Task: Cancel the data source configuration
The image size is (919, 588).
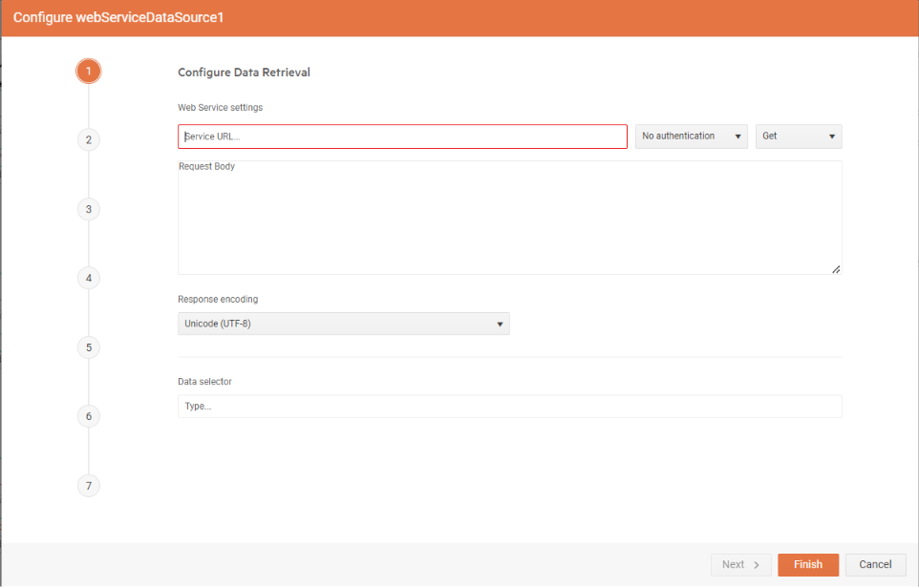Action: 875,564
